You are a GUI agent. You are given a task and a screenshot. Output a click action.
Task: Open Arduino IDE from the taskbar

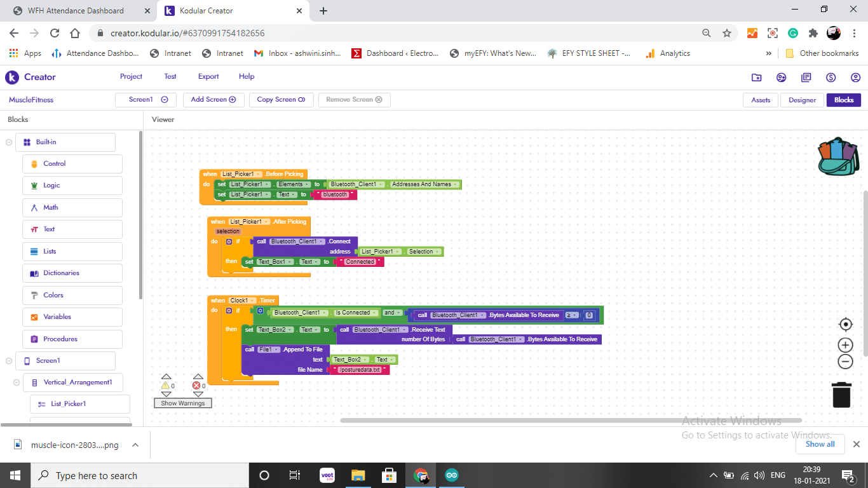451,475
